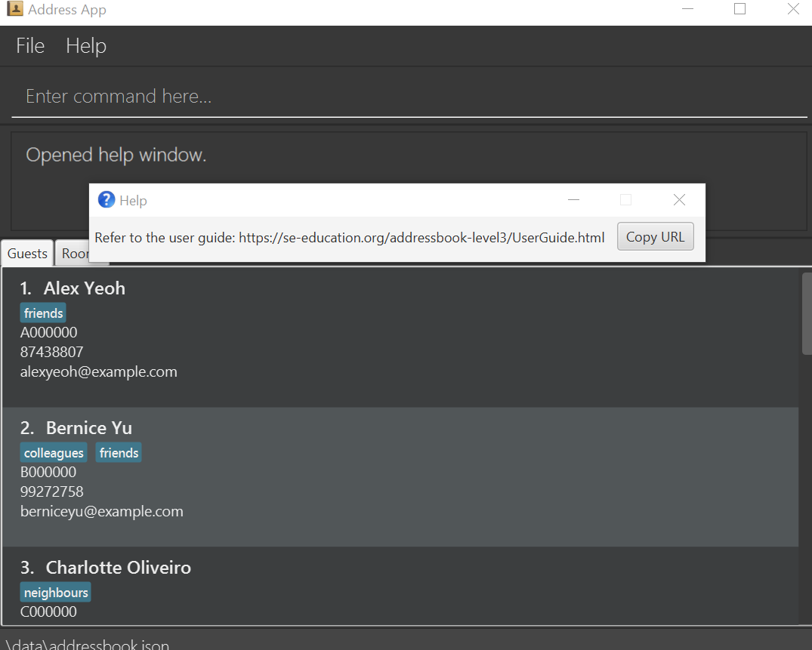The image size is (812, 650).
Task: Close the Help dialog window
Action: click(679, 200)
